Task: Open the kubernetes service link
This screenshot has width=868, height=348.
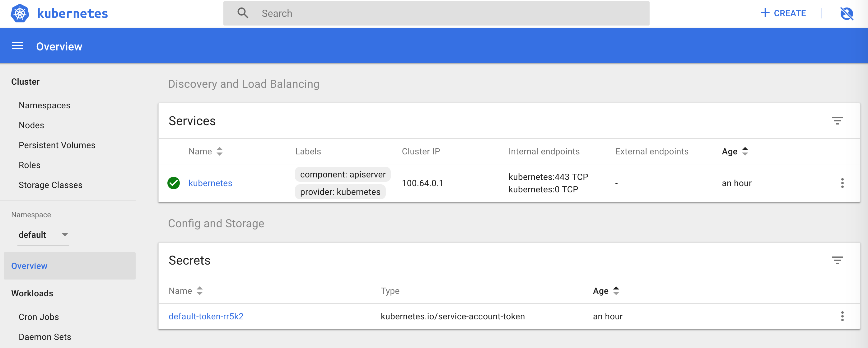Action: click(210, 183)
